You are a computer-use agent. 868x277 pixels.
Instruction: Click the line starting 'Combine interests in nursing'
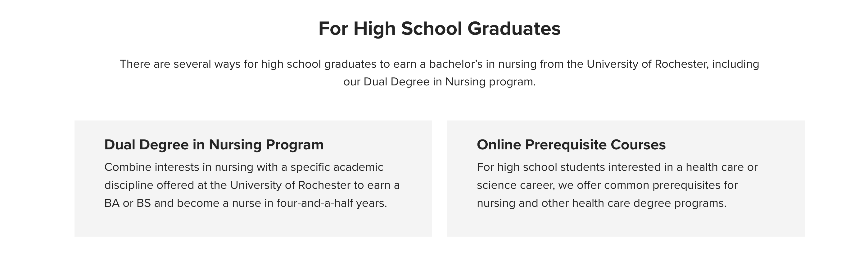(x=244, y=167)
